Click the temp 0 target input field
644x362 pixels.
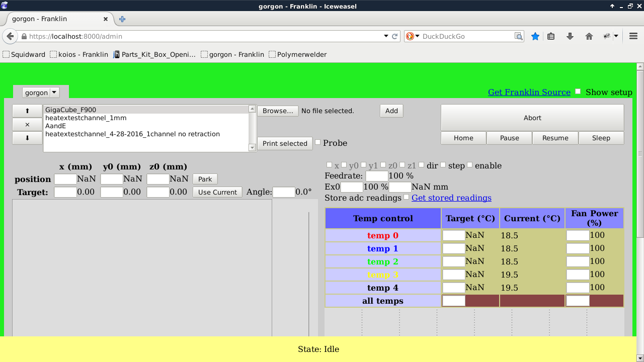click(453, 235)
